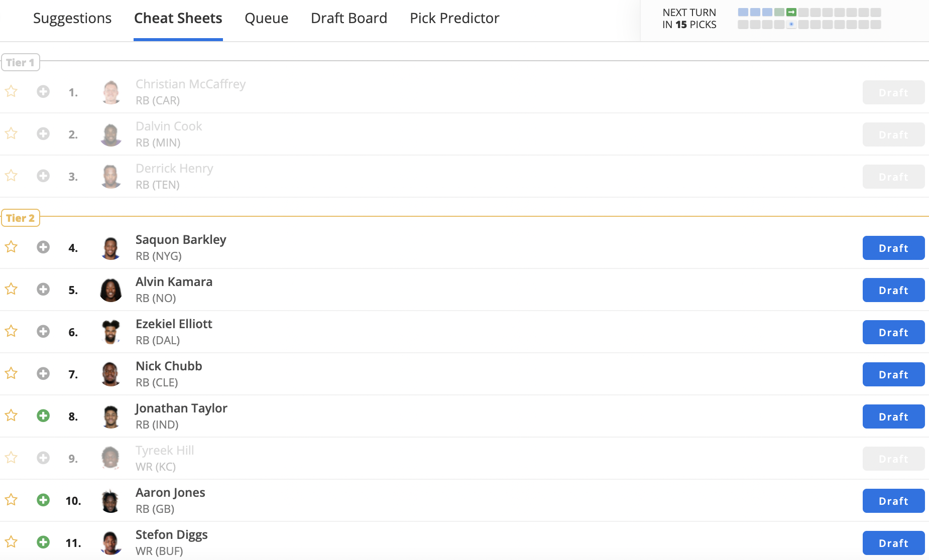Open the Suggestions tab

[72, 18]
